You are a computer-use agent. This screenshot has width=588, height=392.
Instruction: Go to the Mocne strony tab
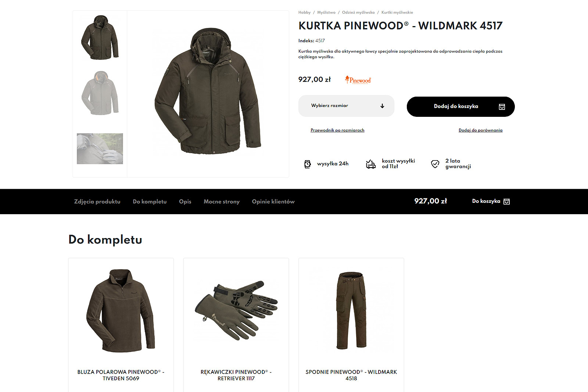[222, 201]
